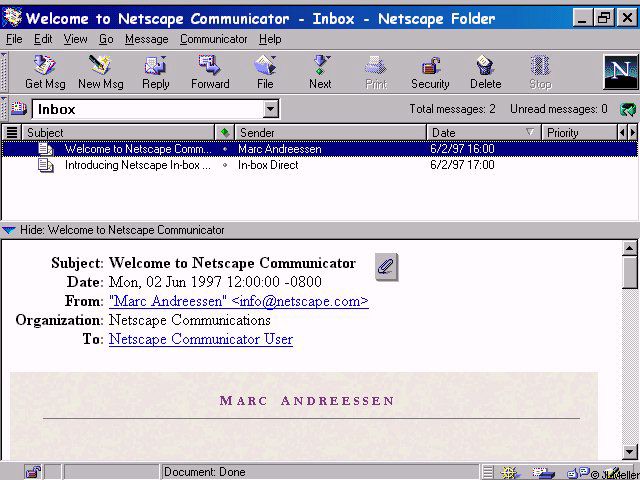This screenshot has height=480, width=640.
Task: Collapse the location bar using its grip
Action: pyautogui.click(x=4, y=109)
